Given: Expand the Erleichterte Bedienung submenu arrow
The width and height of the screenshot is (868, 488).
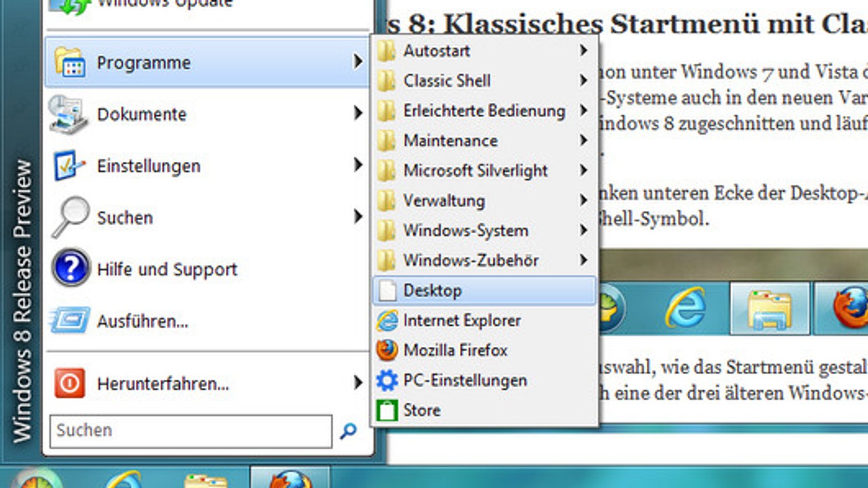Looking at the screenshot, I should click(x=584, y=110).
